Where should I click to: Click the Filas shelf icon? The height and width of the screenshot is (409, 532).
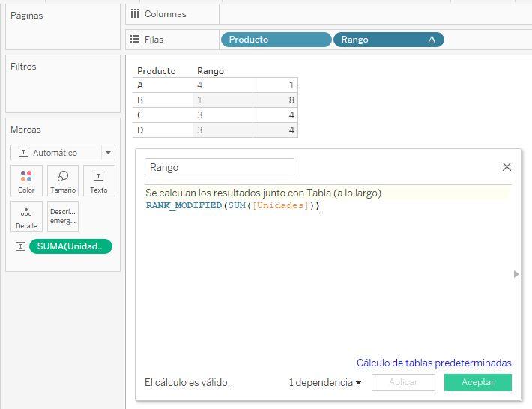pyautogui.click(x=135, y=40)
